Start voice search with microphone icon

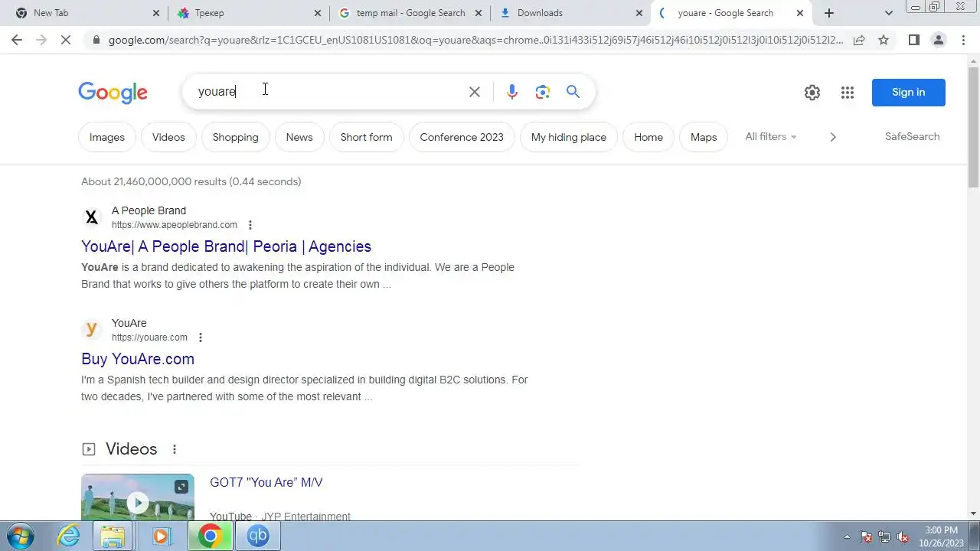pyautogui.click(x=512, y=92)
